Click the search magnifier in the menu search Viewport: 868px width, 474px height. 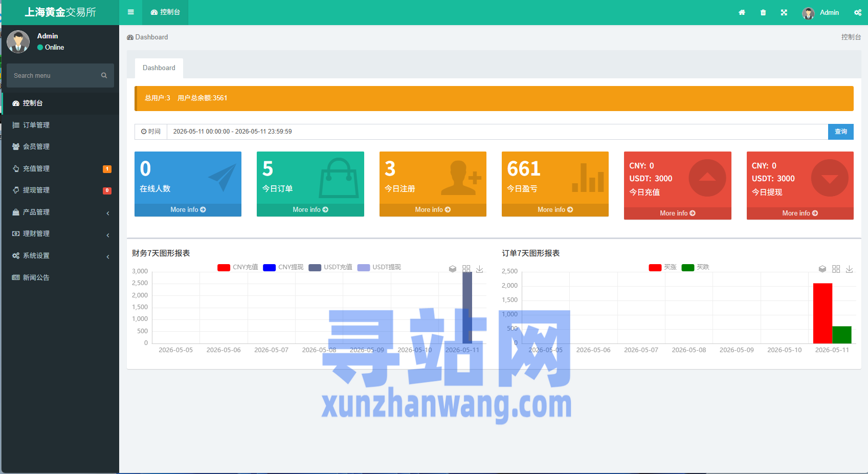104,75
